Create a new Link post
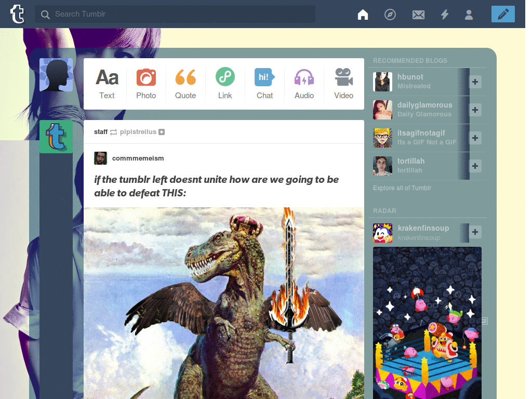The width and height of the screenshot is (532, 399). (x=225, y=84)
